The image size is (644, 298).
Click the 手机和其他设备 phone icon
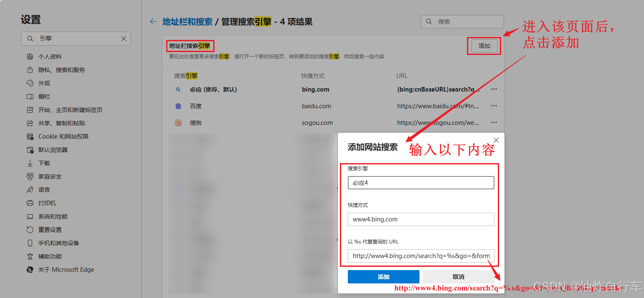(30, 243)
